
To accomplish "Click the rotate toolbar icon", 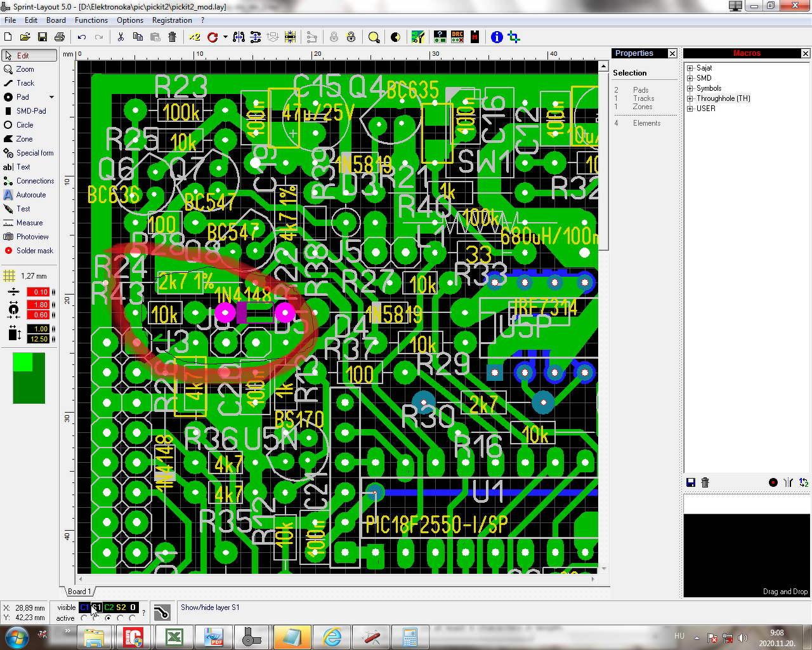I will 213,37.
